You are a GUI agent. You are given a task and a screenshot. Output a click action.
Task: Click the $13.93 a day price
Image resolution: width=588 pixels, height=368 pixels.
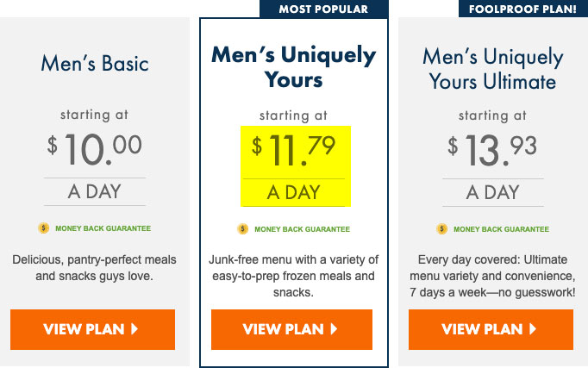(x=493, y=169)
